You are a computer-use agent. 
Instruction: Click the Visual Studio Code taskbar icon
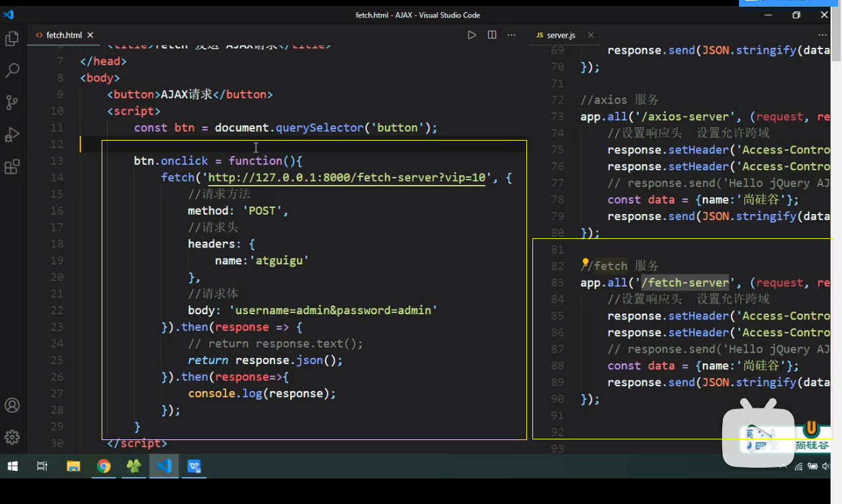(x=164, y=466)
